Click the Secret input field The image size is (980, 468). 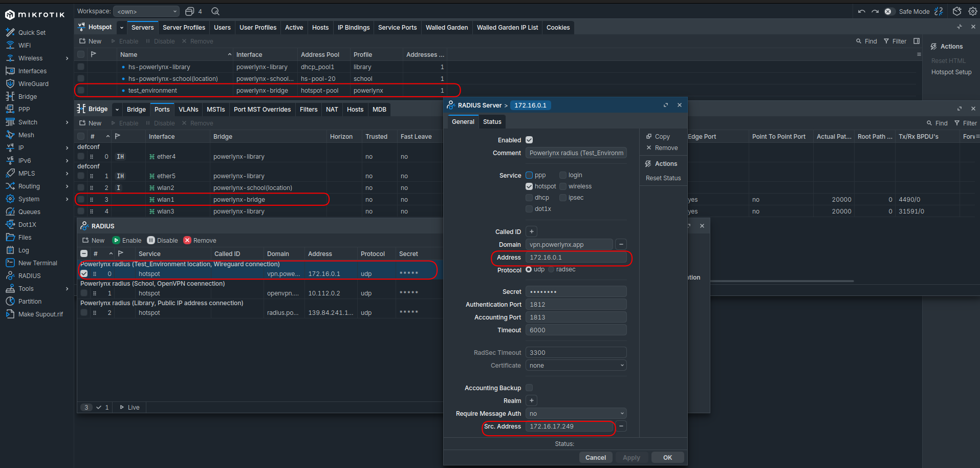point(576,292)
